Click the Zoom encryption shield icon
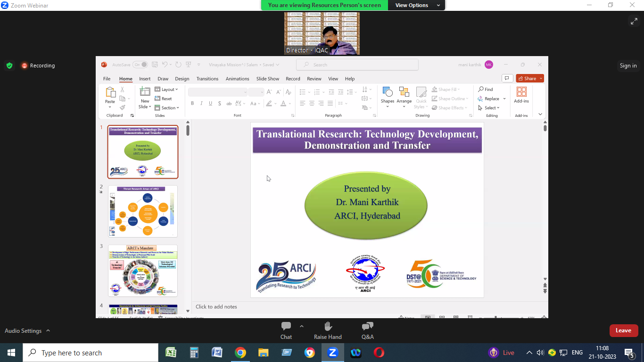644x362 pixels. [x=9, y=66]
